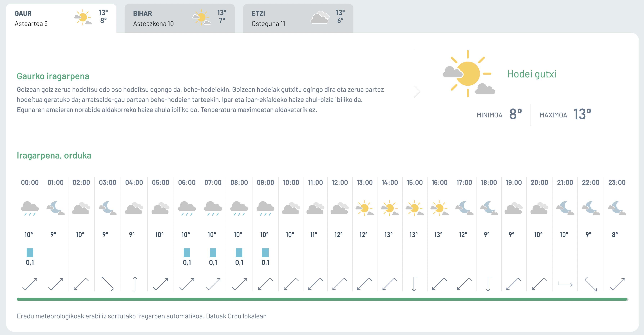Click the large Hodei gutxi sun icon
The image size is (644, 335).
[x=468, y=73]
